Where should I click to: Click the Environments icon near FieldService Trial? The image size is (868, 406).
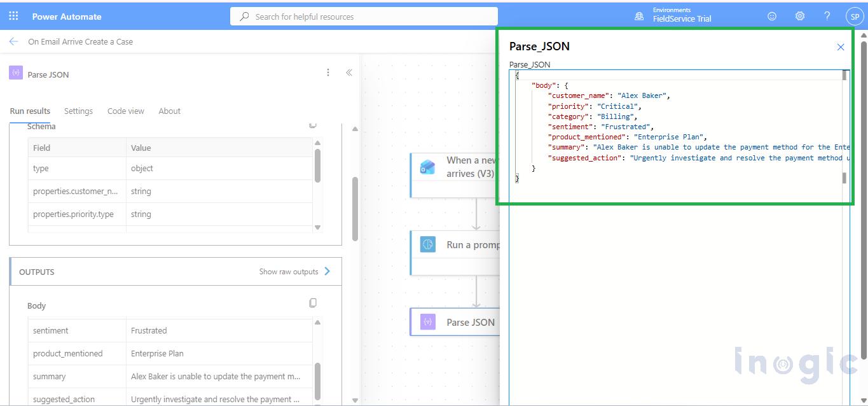coord(638,15)
